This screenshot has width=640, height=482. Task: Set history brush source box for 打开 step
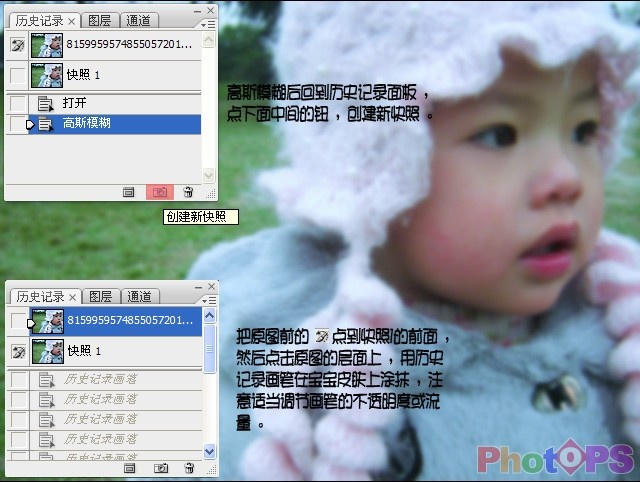click(x=18, y=103)
